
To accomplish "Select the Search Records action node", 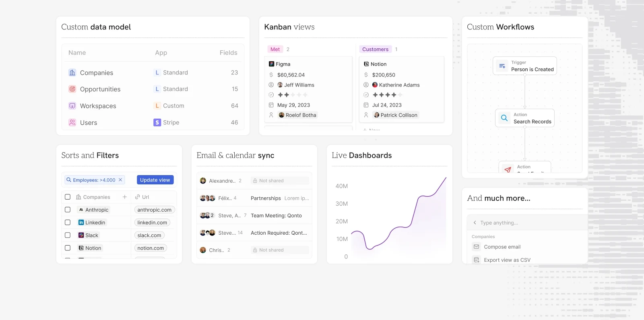I will coord(525,118).
